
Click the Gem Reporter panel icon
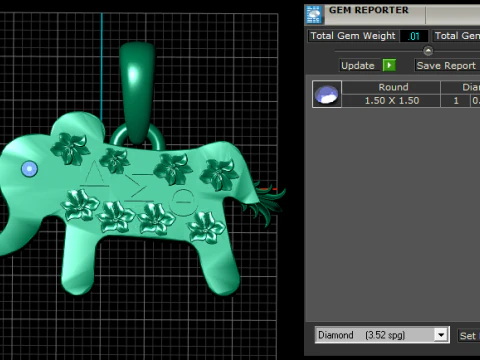(x=314, y=14)
